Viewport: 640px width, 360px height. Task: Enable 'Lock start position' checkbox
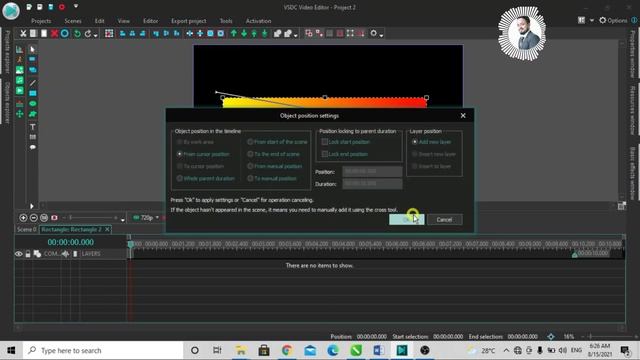coord(324,142)
